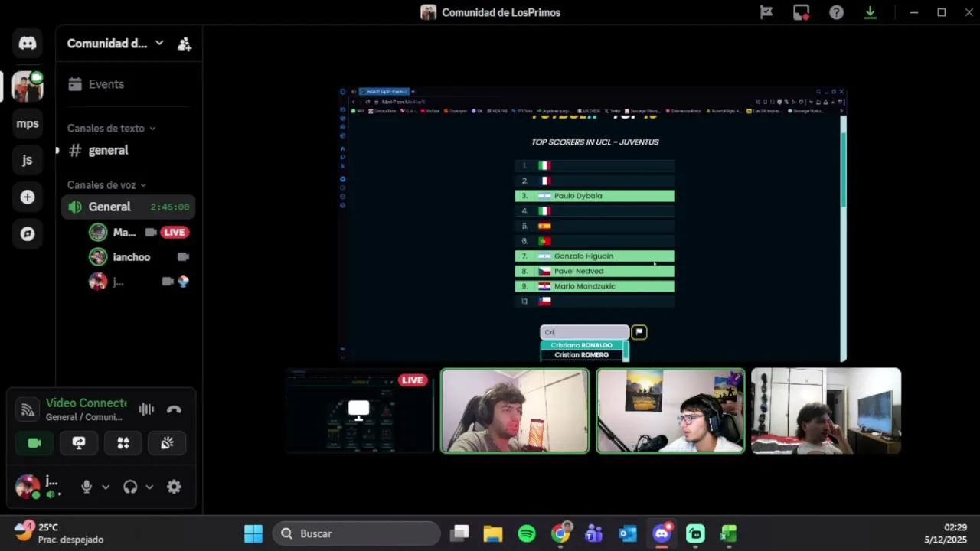This screenshot has width=980, height=551.
Task: Click the Video Connected status text
Action: [87, 403]
